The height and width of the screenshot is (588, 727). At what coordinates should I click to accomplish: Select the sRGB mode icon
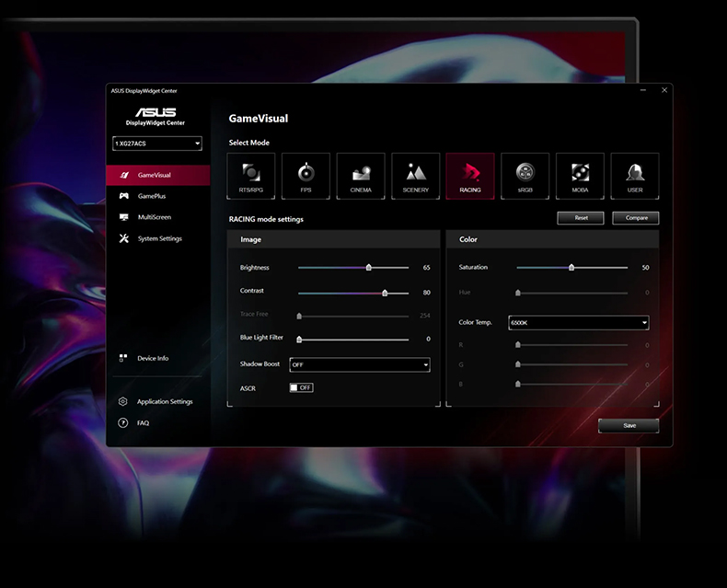pos(525,175)
